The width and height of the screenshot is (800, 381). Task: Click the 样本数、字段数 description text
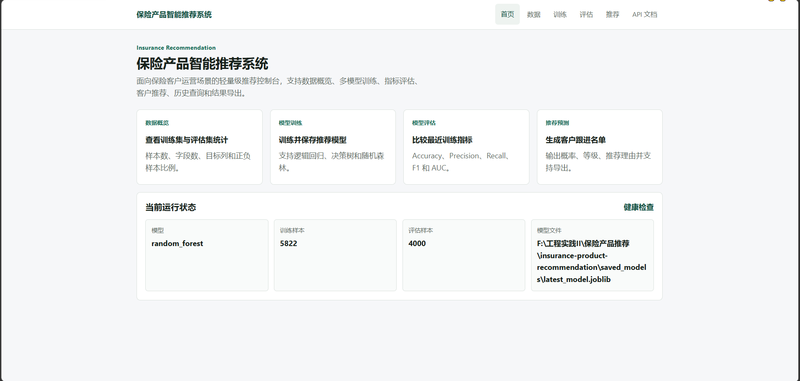tap(198, 162)
